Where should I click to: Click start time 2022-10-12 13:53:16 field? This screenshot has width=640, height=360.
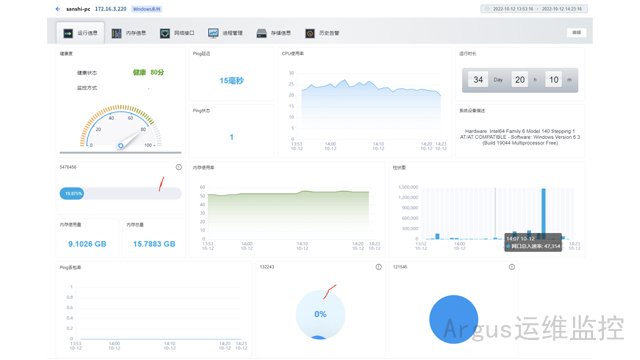[x=513, y=9]
